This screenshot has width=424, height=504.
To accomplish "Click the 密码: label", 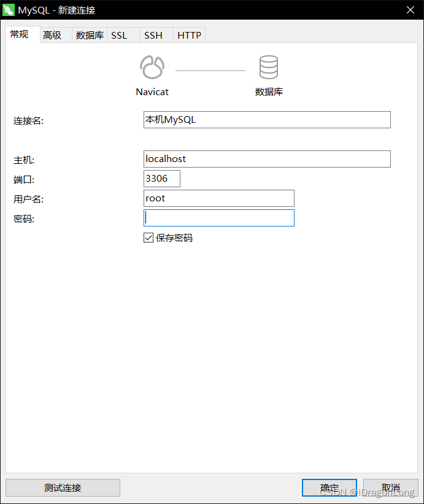I will (24, 219).
